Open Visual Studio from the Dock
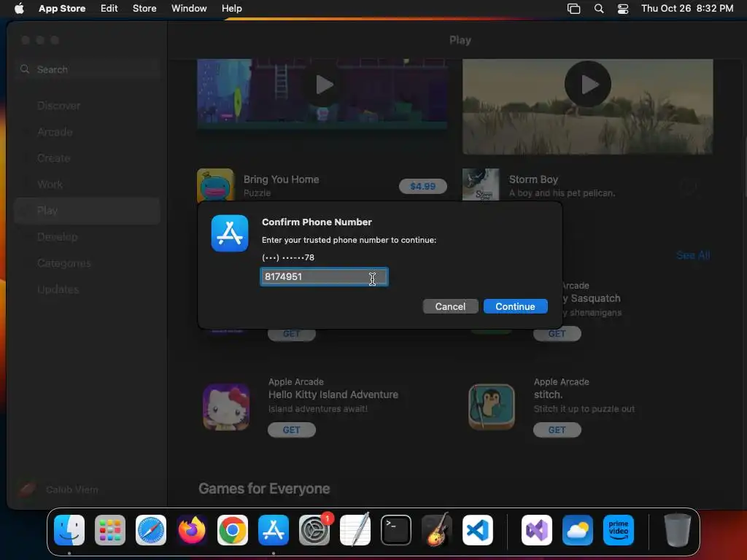The height and width of the screenshot is (560, 747). pos(537,530)
